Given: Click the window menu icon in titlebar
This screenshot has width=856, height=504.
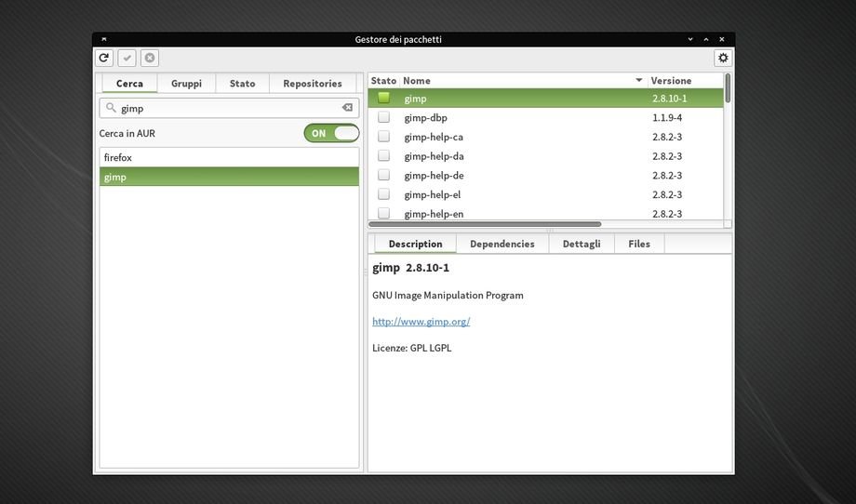Looking at the screenshot, I should 103,39.
